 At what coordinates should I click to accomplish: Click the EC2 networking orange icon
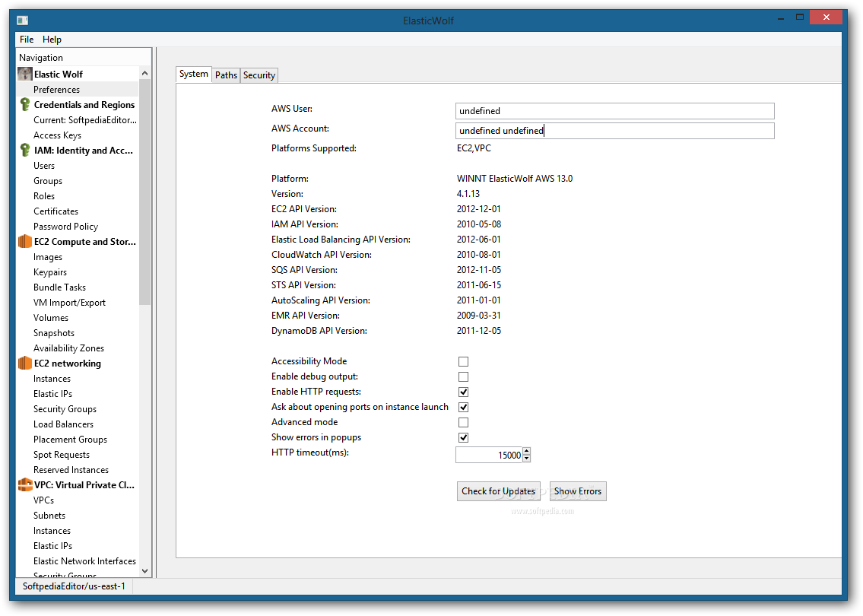tap(25, 364)
